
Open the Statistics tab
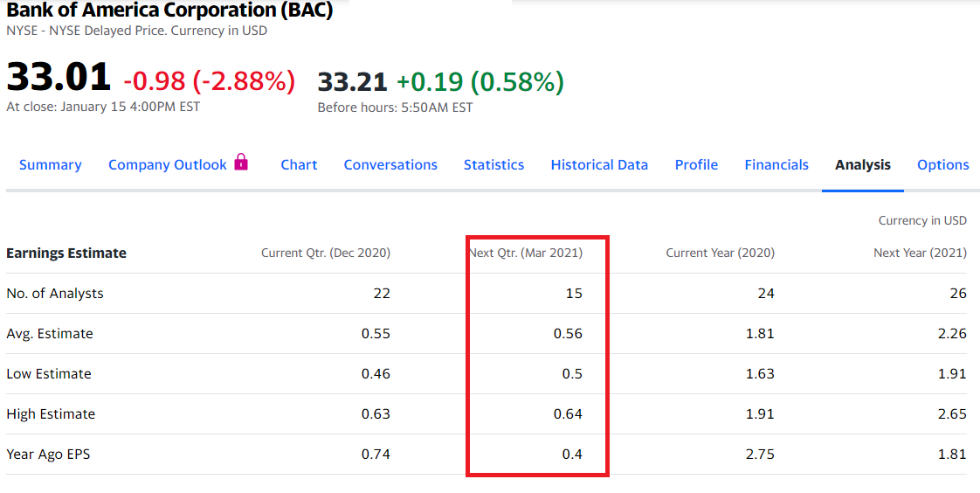(493, 164)
